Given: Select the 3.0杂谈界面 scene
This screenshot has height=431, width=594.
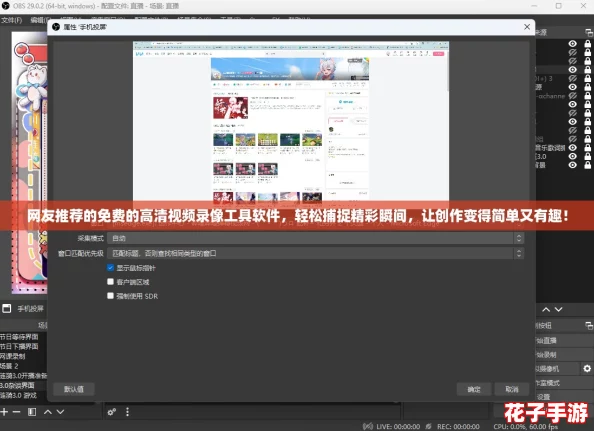Looking at the screenshot, I should click(x=17, y=386).
